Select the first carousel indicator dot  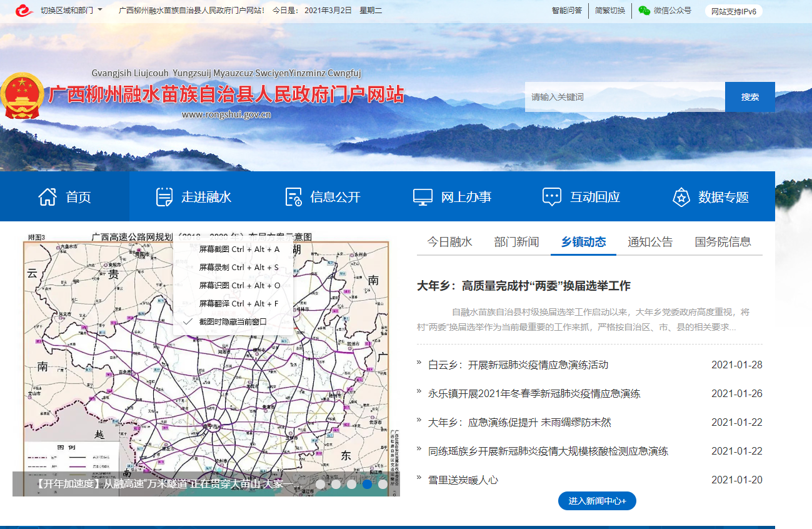[x=321, y=484]
